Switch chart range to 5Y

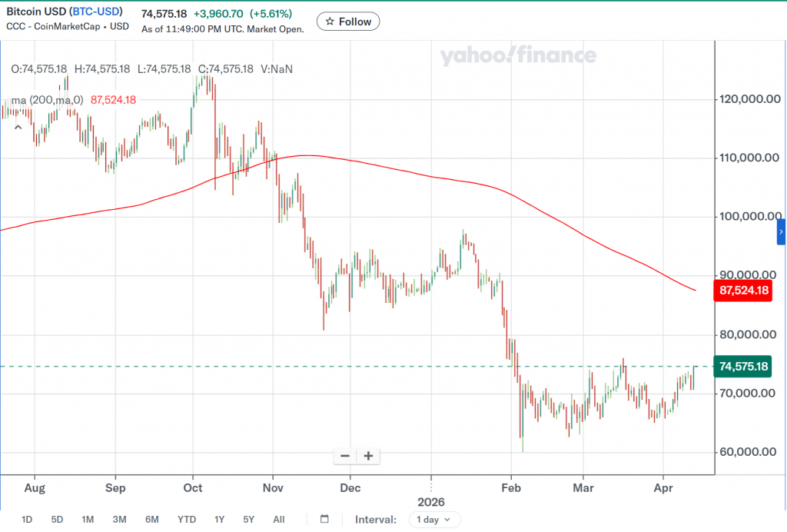[x=248, y=520]
